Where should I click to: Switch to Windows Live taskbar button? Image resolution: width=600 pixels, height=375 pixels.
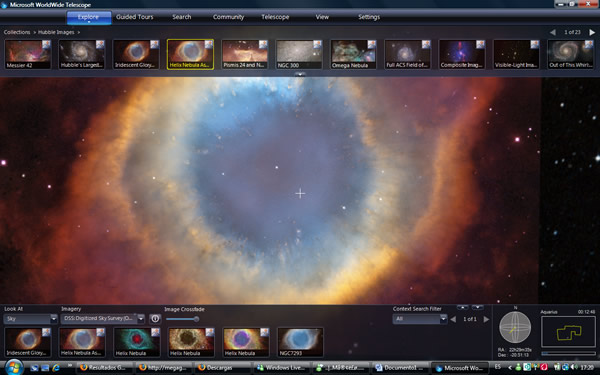tap(282, 368)
